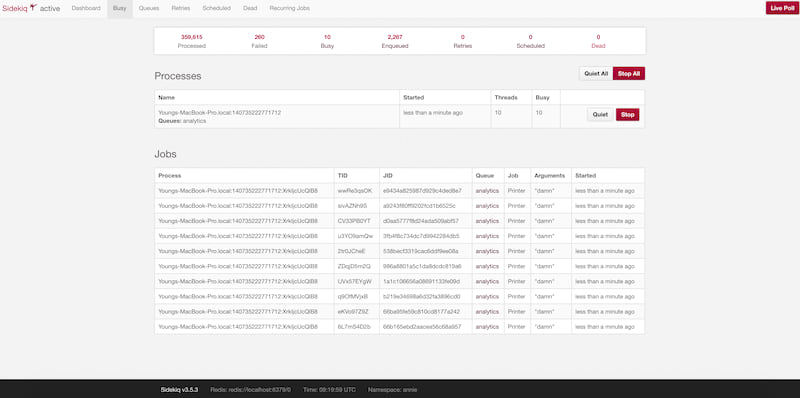Open analytics queue link for TID wwRe3qsOK
800x398 pixels.
pos(487,191)
